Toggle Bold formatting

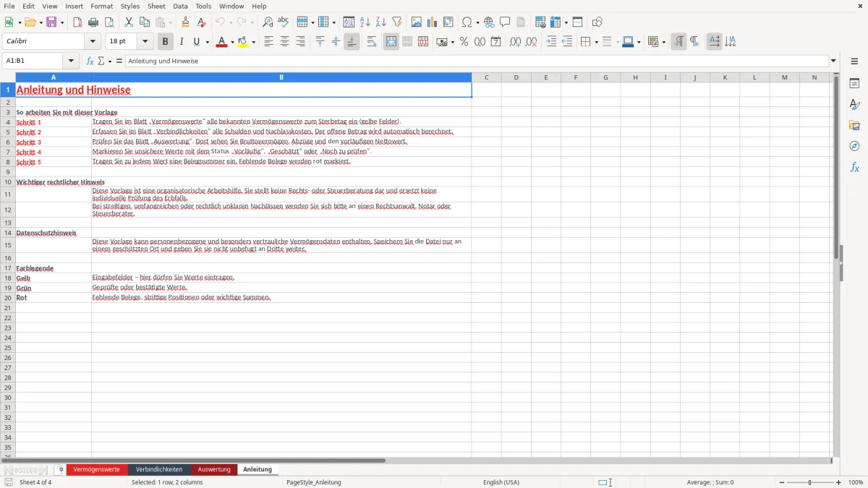pyautogui.click(x=166, y=42)
